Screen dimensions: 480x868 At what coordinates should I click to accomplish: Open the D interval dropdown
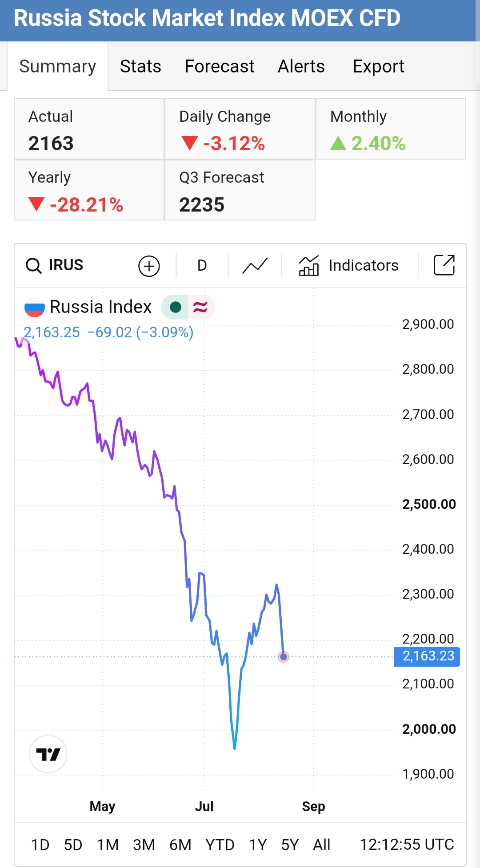pos(202,266)
